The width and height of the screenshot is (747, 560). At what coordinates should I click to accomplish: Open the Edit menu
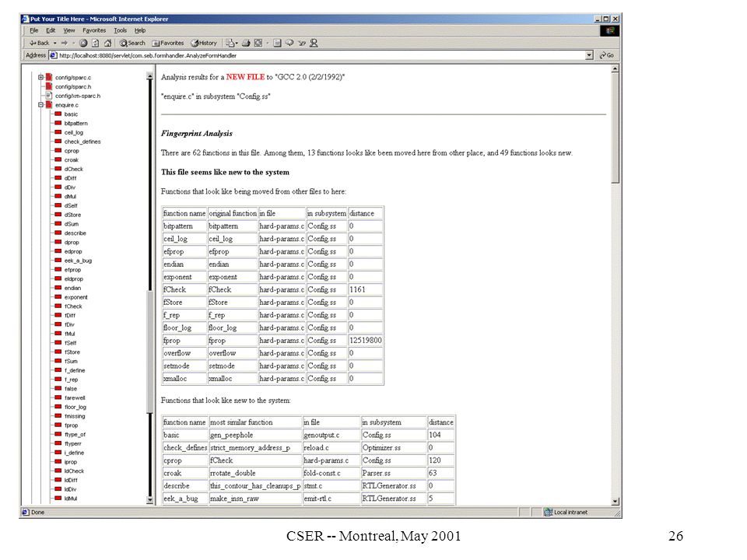pos(51,30)
